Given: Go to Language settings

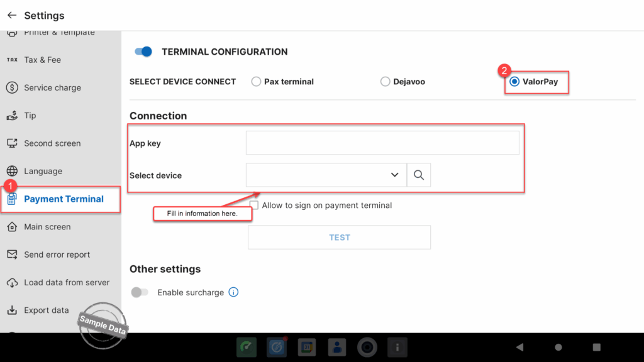Looking at the screenshot, I should point(43,171).
